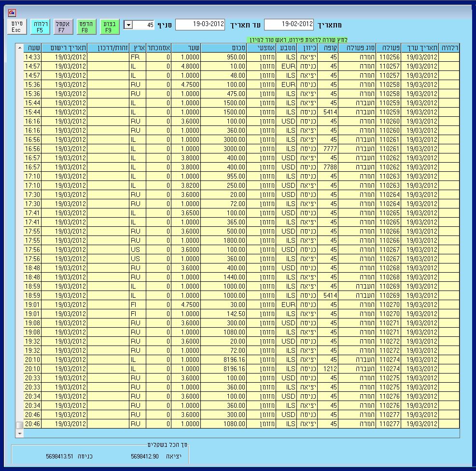
Task: Click the amount cell 142.50
Action: (x=224, y=314)
